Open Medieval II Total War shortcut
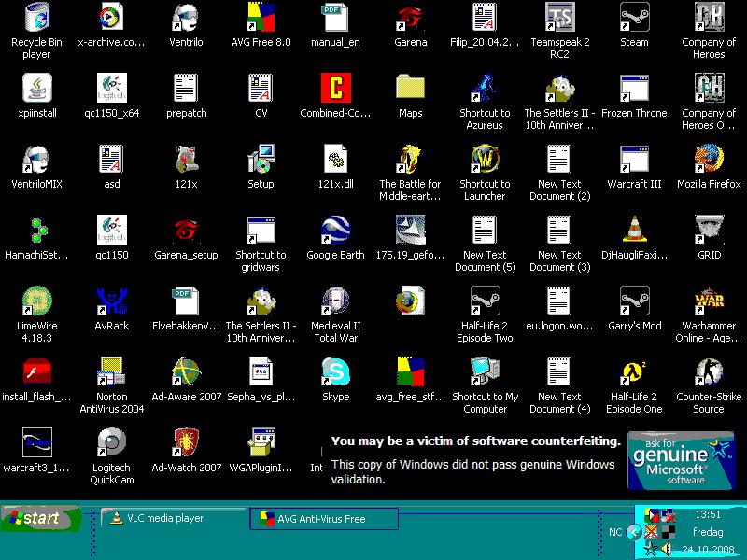The image size is (747, 560). coord(335,301)
